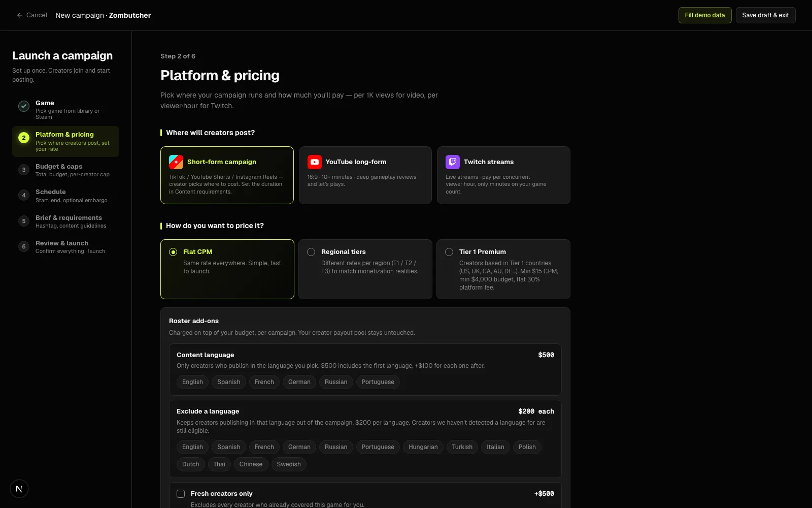
Task: Click the step 3 number badge
Action: tap(24, 170)
